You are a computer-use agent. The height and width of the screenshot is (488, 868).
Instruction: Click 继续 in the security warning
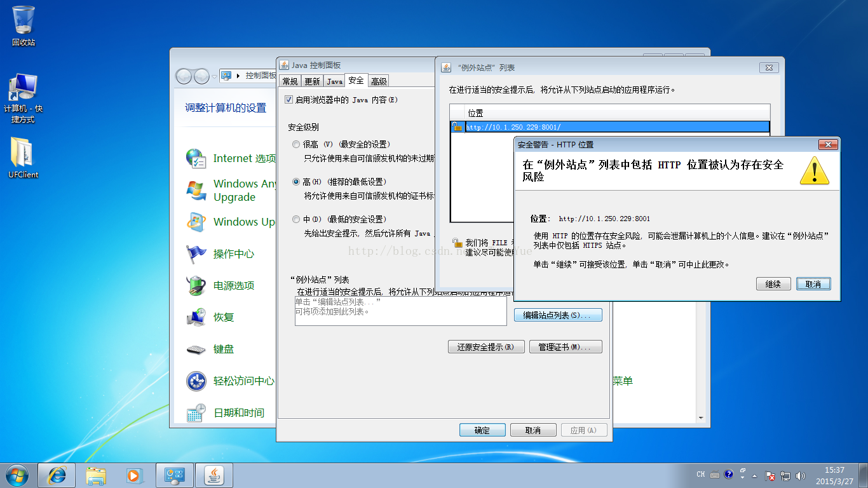coord(773,284)
